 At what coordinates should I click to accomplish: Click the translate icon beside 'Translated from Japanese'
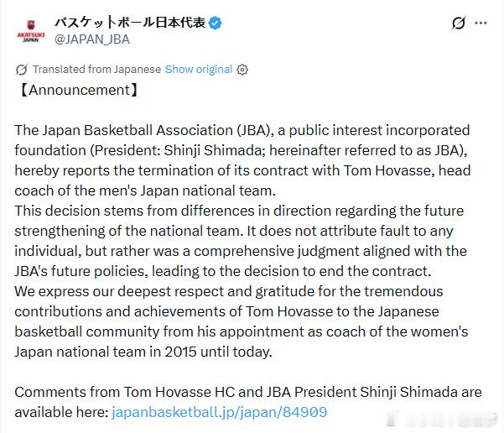pos(23,70)
